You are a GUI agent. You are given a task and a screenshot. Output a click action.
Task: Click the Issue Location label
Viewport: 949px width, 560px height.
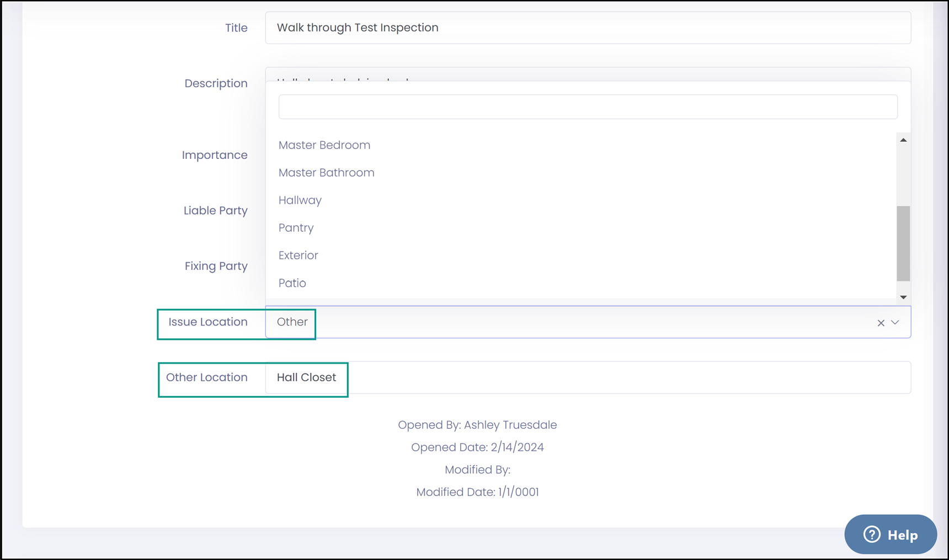click(x=208, y=322)
